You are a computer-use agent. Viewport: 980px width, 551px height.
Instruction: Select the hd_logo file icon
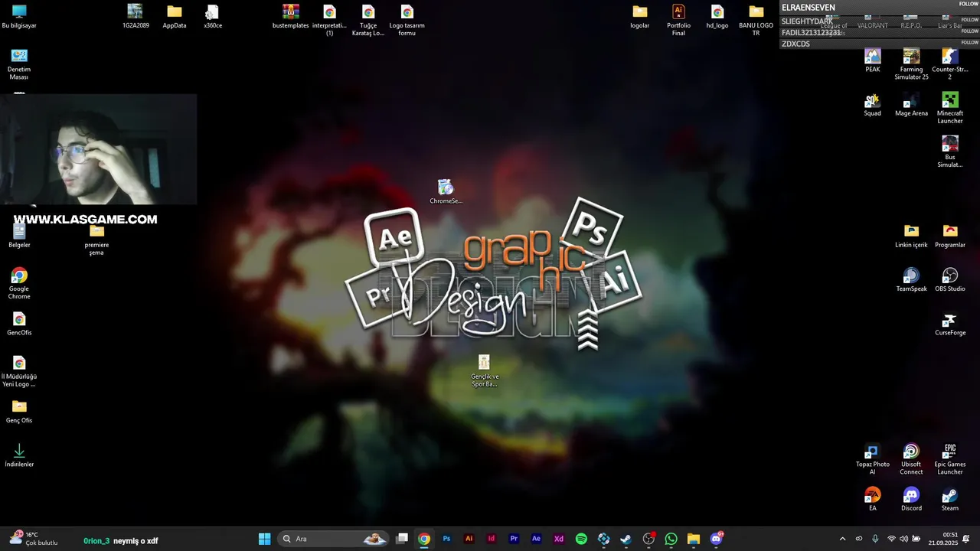pos(717,16)
